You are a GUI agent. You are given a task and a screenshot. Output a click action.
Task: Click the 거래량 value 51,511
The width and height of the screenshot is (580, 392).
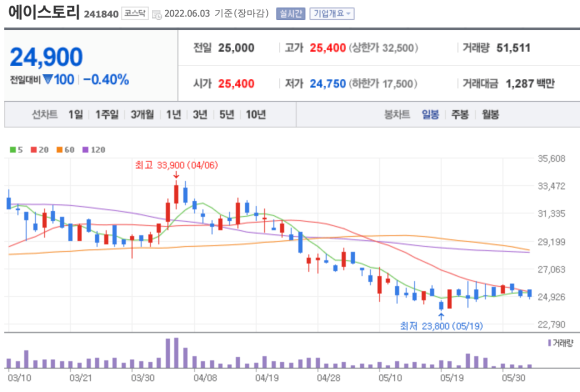coord(513,48)
